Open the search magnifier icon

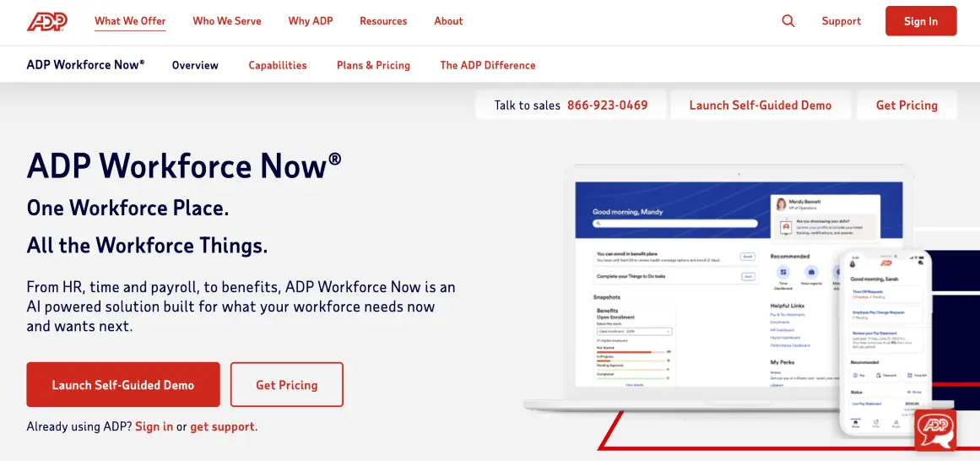(788, 21)
